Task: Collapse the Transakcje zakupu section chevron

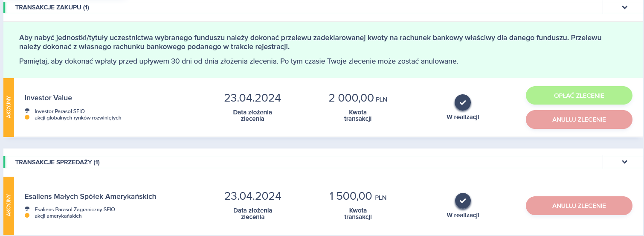Action: click(x=625, y=7)
